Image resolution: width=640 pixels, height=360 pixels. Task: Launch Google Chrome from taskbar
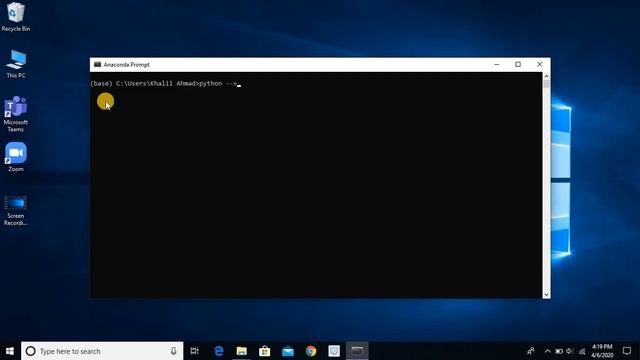pos(311,351)
